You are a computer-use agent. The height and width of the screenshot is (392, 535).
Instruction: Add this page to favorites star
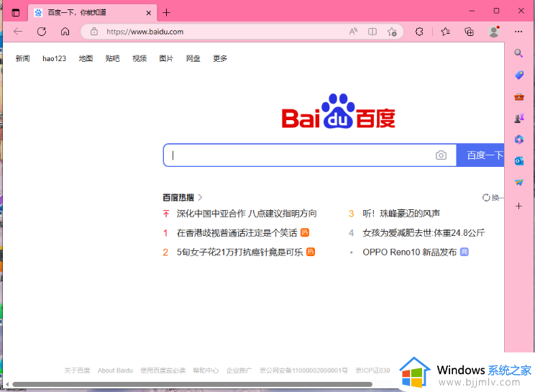click(x=392, y=32)
